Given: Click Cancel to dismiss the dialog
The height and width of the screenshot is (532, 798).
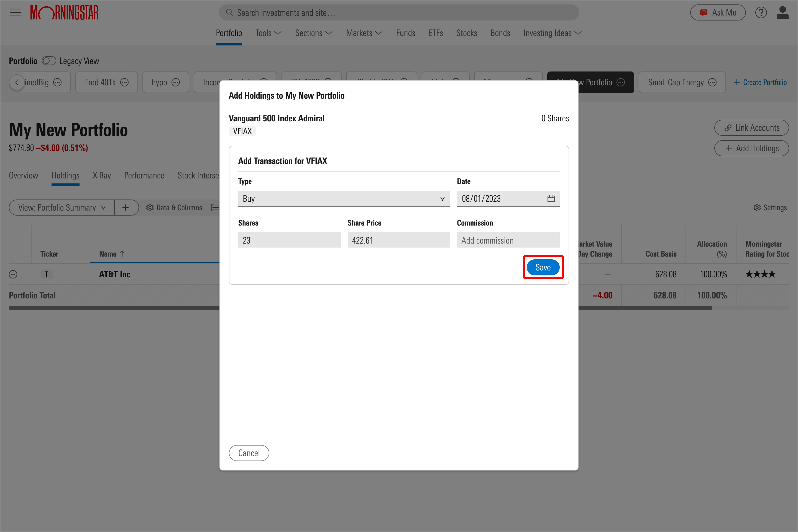Looking at the screenshot, I should point(249,453).
